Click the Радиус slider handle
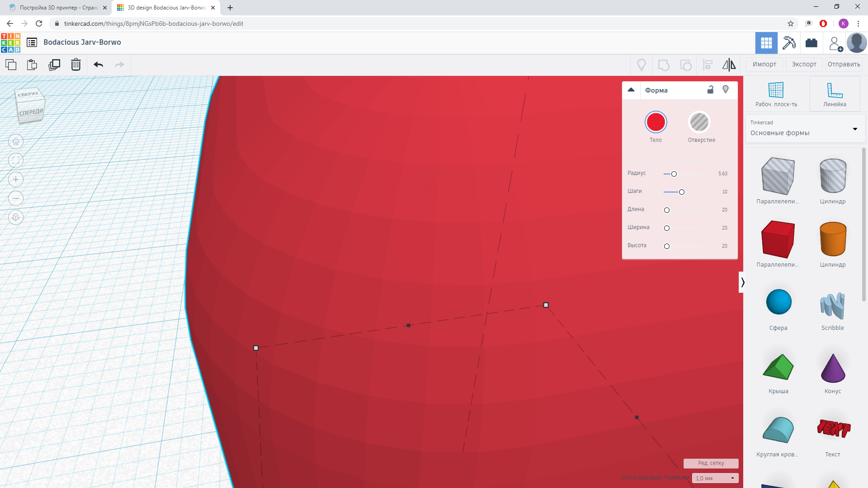Viewport: 868px width, 488px height. click(674, 174)
